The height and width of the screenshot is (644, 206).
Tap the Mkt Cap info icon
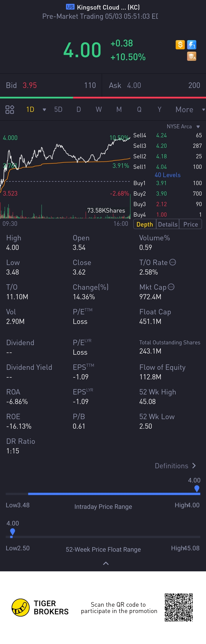tap(171, 287)
